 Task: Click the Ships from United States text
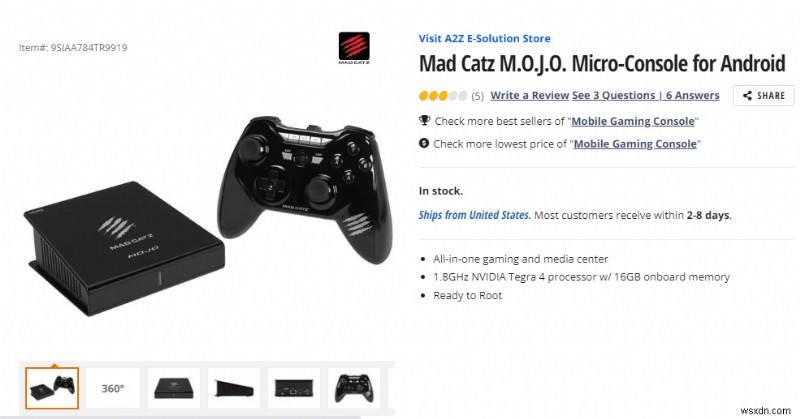[x=474, y=215]
